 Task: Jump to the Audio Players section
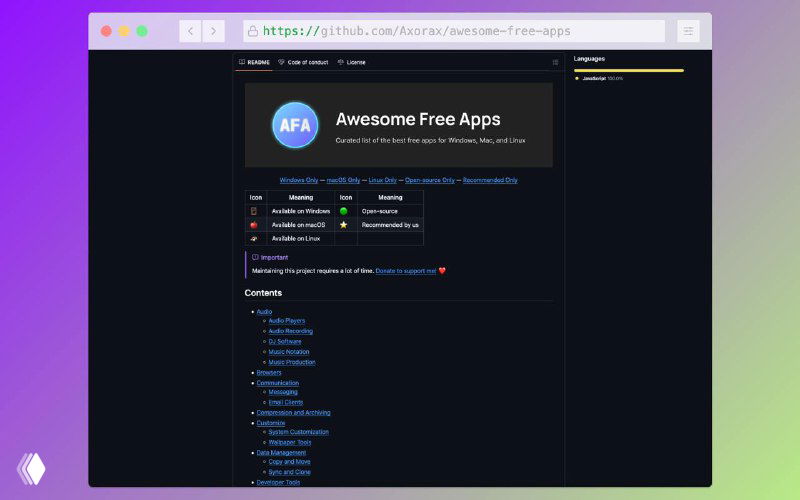pos(287,321)
